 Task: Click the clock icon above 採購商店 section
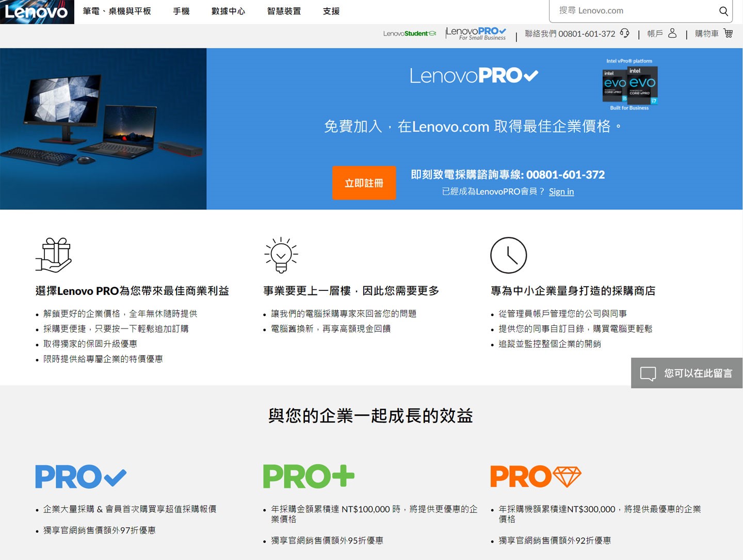[508, 255]
